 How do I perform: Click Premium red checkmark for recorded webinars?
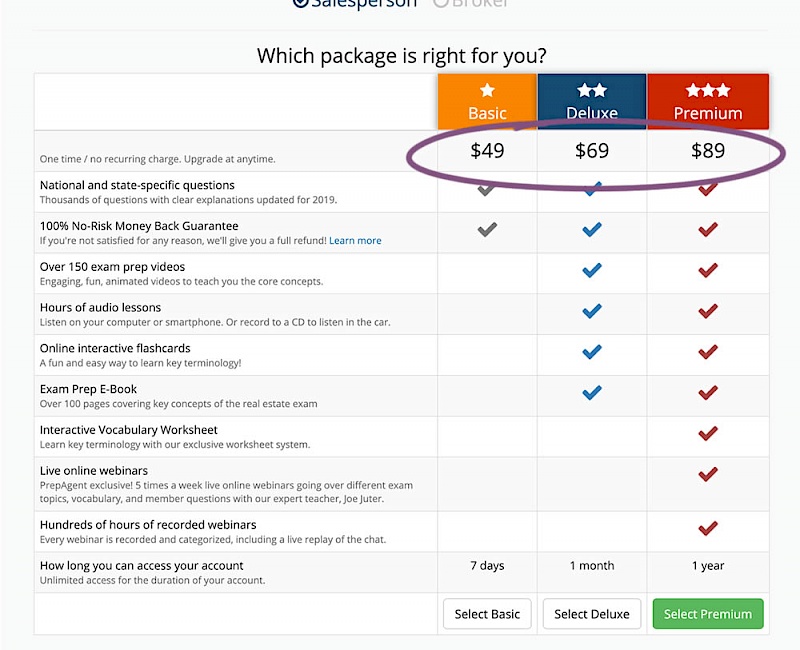coord(708,528)
